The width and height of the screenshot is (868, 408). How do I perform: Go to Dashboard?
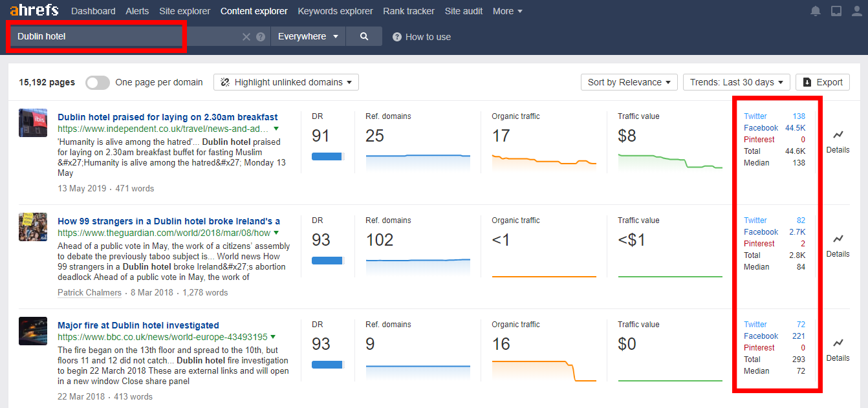pos(93,11)
